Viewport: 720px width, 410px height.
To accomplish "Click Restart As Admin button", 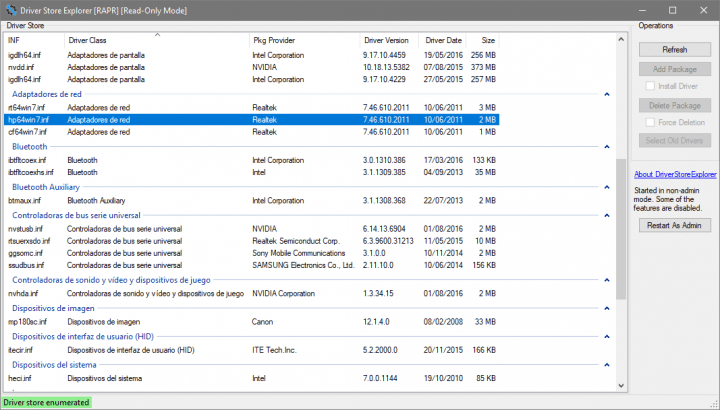I will (x=675, y=225).
